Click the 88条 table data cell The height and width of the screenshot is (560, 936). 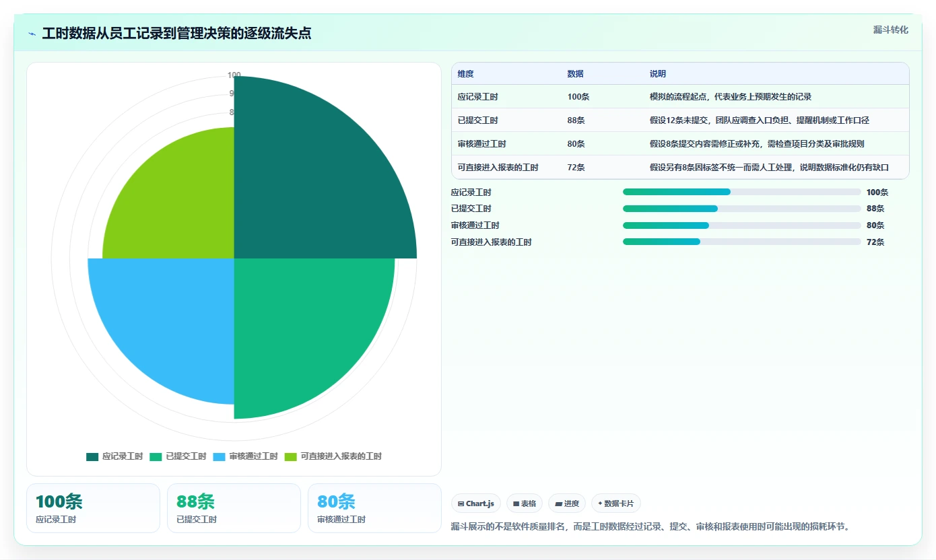click(576, 120)
